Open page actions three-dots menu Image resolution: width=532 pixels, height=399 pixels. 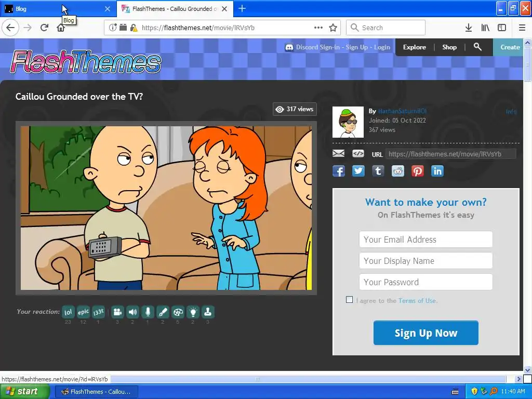[x=318, y=28]
